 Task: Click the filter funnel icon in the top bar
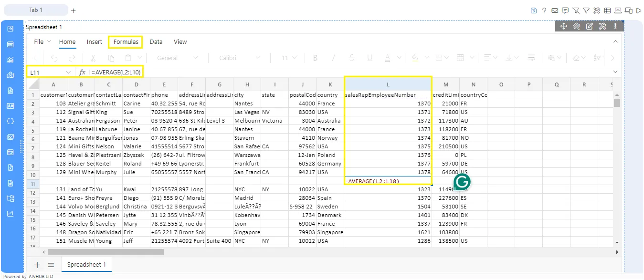point(586,10)
